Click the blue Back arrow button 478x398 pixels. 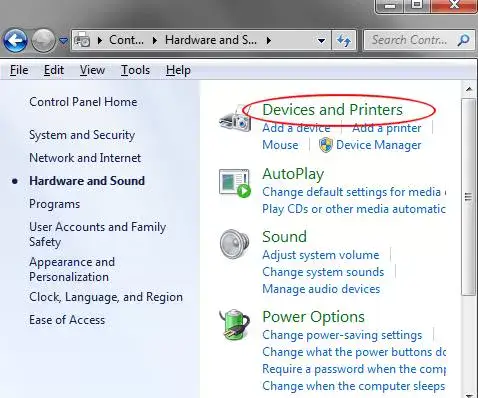tap(15, 41)
